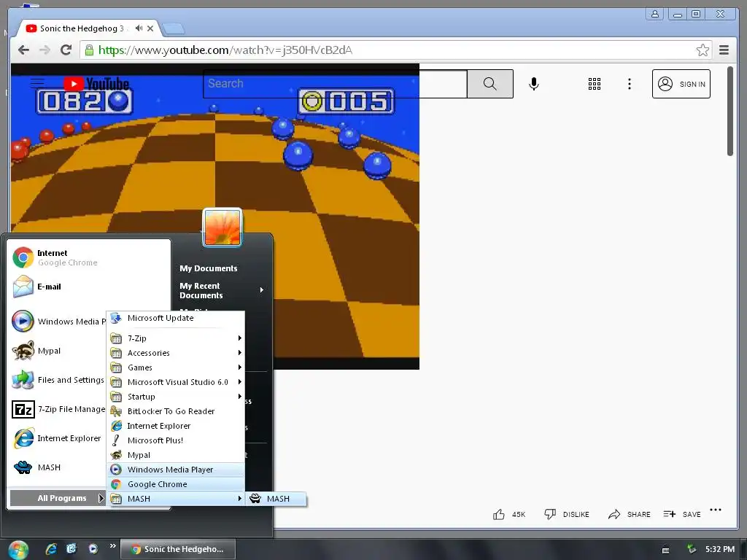Launch Internet Explorer from Start left pane
Viewport: 747px width, 560px height.
click(x=58, y=438)
